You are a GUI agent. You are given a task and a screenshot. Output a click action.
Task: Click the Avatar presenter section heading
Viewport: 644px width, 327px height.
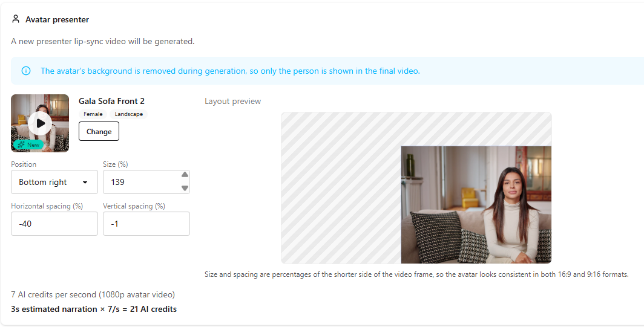pos(57,19)
